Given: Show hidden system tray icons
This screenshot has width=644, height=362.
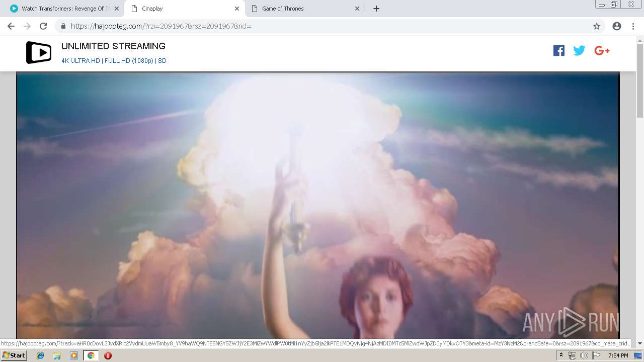Looking at the screenshot, I should click(561, 355).
